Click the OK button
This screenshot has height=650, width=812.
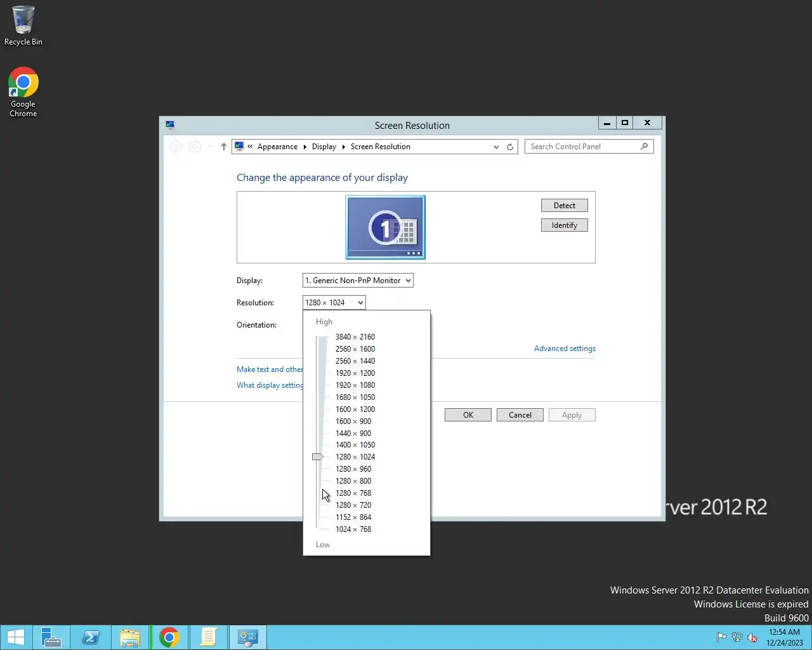click(x=468, y=415)
